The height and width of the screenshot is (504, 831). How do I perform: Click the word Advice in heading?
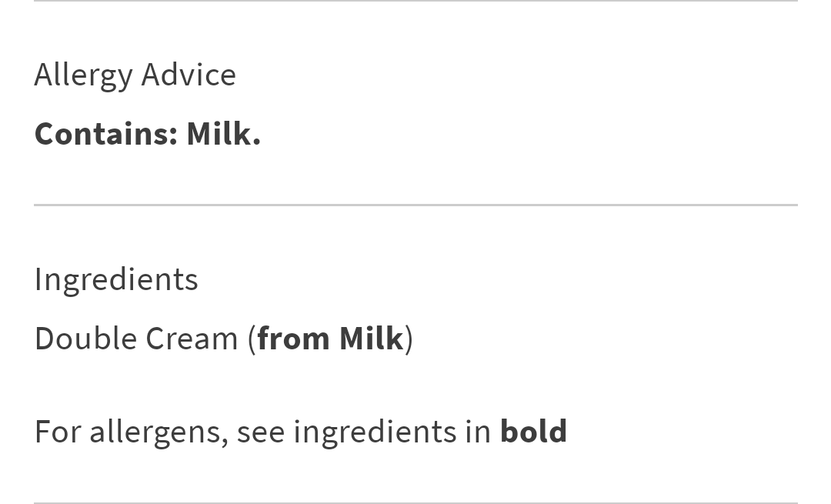click(x=189, y=75)
